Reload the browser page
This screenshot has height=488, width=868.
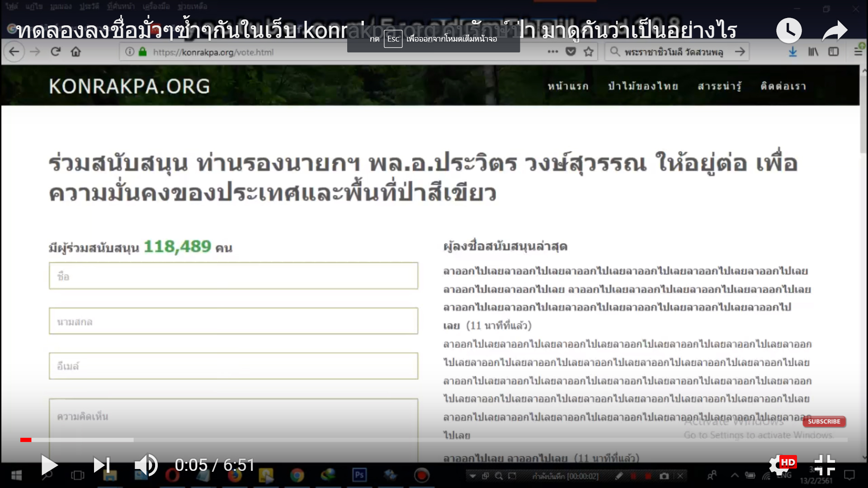point(56,52)
